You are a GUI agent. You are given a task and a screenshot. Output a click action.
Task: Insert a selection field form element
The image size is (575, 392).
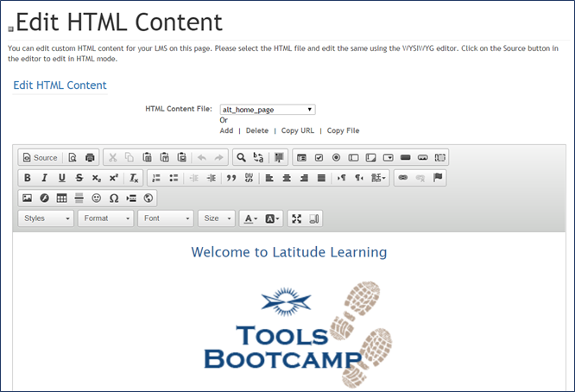tap(388, 157)
